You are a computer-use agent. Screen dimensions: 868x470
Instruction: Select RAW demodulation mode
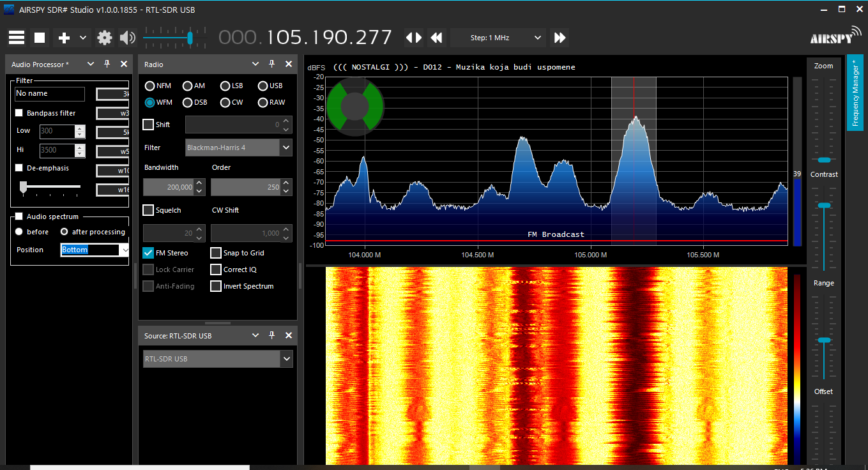click(271, 102)
